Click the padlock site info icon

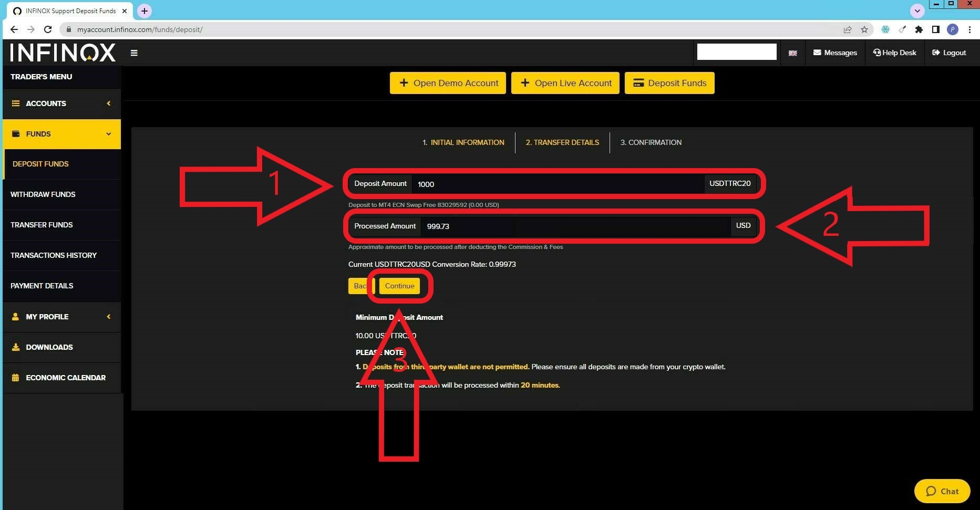[x=68, y=29]
